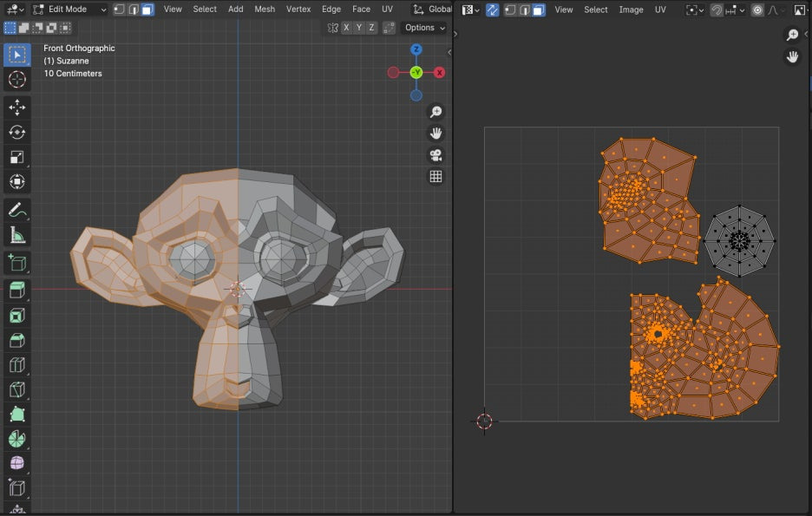Open snap settings dropdown in UV editor

[x=736, y=10]
